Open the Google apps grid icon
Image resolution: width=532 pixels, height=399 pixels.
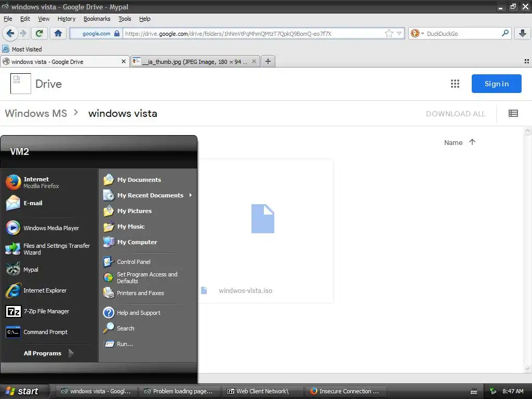455,84
